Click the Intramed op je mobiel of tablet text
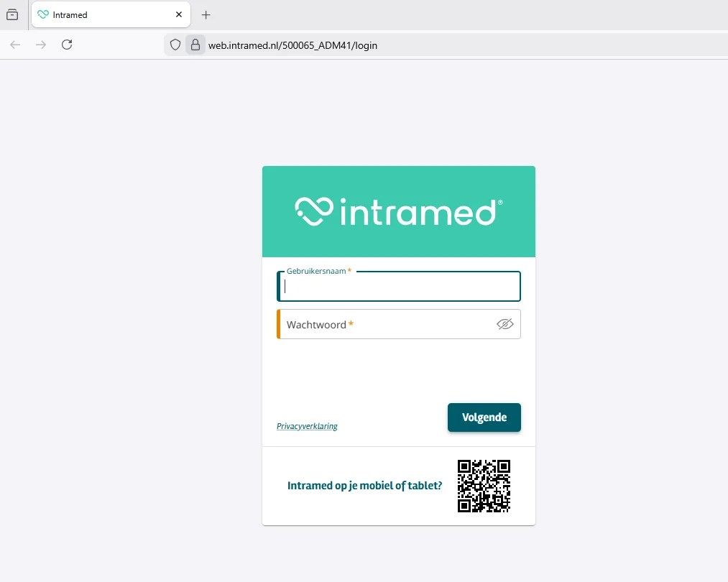Screen dimensions: 728x582 point(364,485)
